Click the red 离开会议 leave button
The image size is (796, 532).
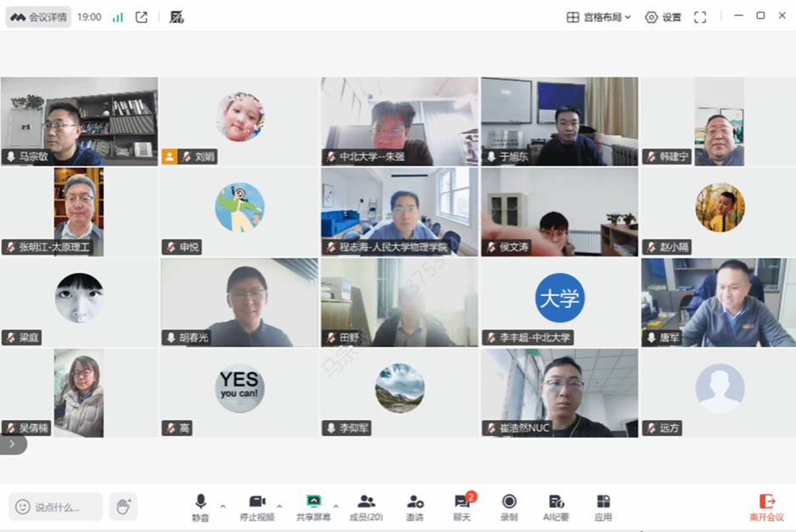click(766, 507)
